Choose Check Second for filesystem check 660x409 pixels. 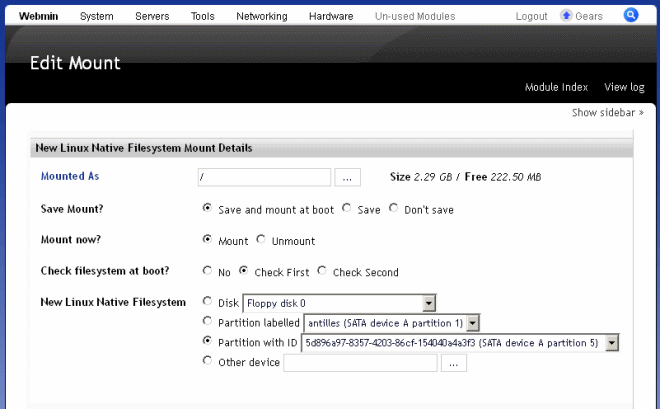[x=323, y=271]
